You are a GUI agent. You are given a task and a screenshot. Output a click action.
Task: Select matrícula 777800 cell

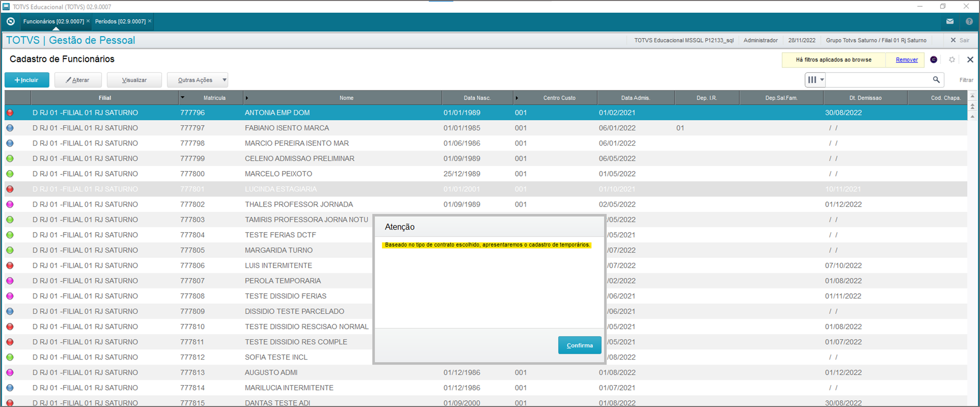(x=192, y=174)
